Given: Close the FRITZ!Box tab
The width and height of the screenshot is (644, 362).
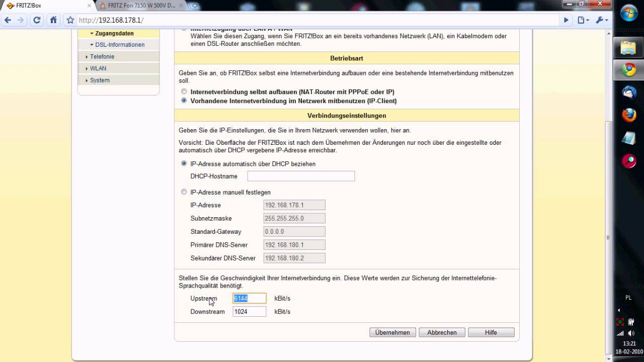Looking at the screenshot, I should 89,6.
